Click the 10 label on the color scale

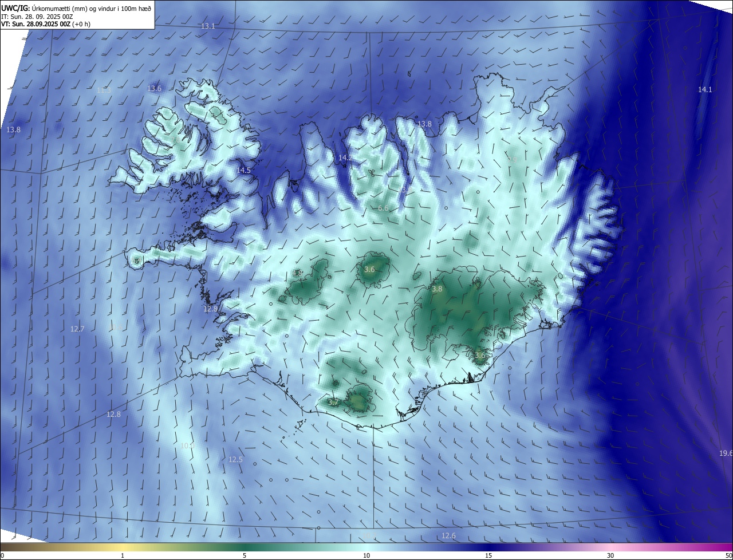point(366,555)
